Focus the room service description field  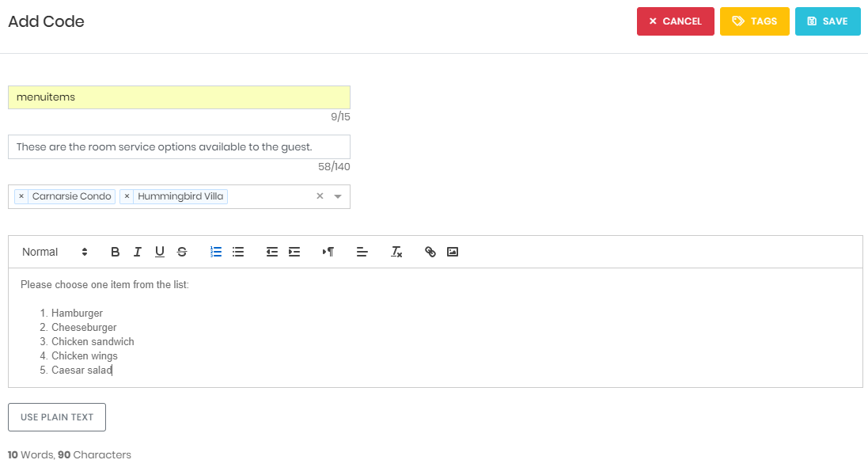pos(179,146)
